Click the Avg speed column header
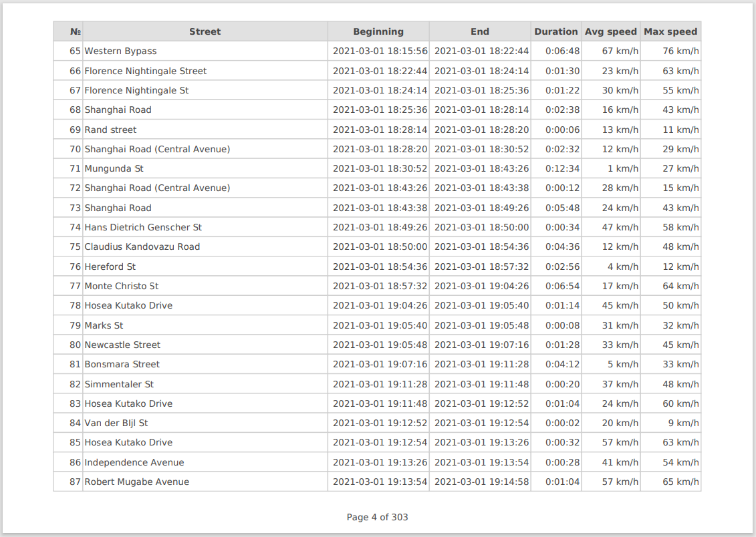The width and height of the screenshot is (756, 537). click(x=611, y=31)
